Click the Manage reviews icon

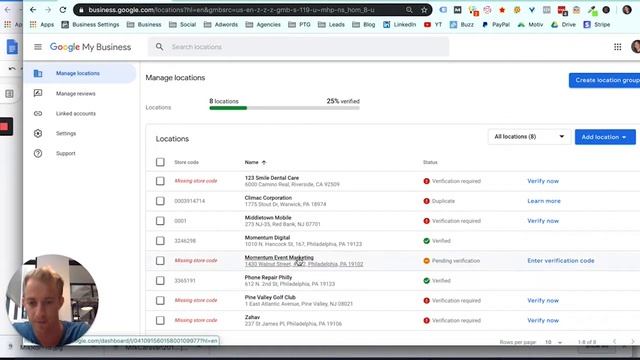38,93
